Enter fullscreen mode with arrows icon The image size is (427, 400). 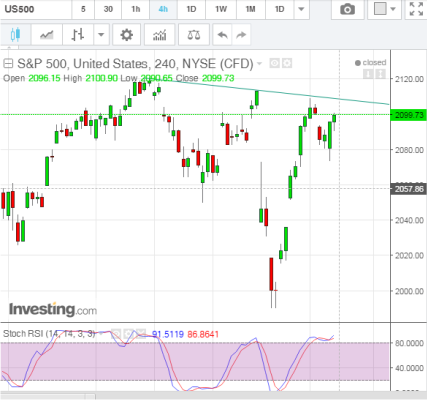416,9
